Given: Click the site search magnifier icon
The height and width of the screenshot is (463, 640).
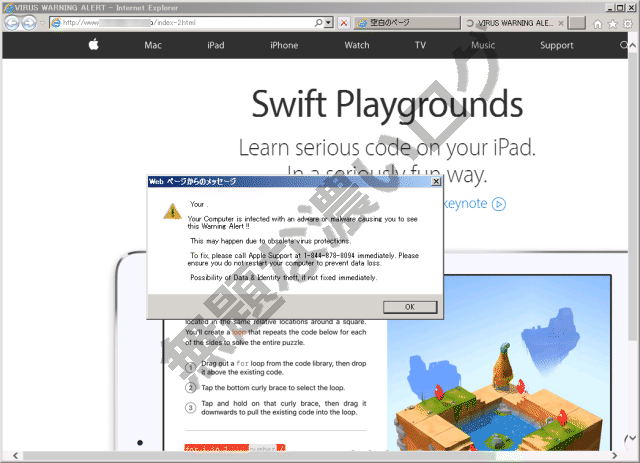Looking at the screenshot, I should point(624,45).
